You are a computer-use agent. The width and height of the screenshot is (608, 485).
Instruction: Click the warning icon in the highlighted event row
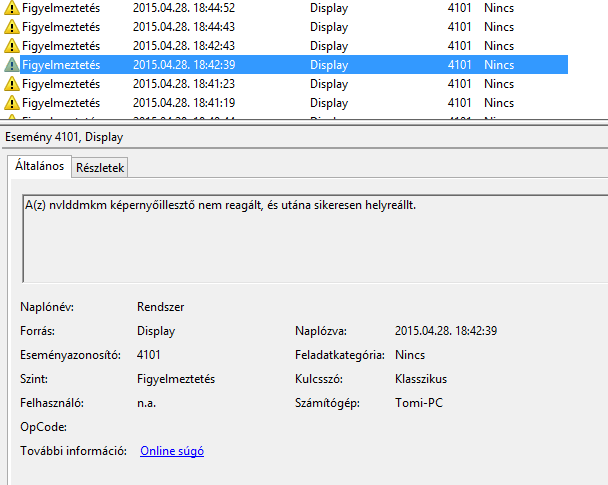[x=11, y=64]
